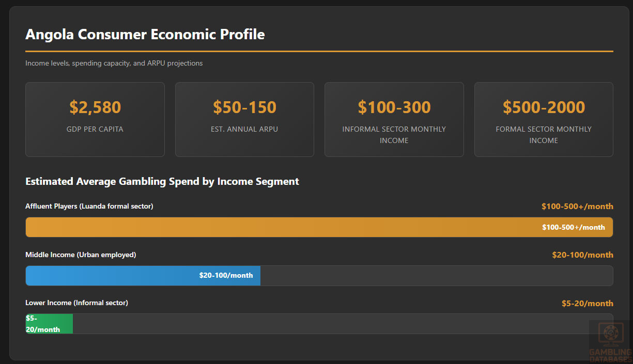Screen dimensions: 633x364
Task: Click the $100-300 figure
Action: point(394,107)
